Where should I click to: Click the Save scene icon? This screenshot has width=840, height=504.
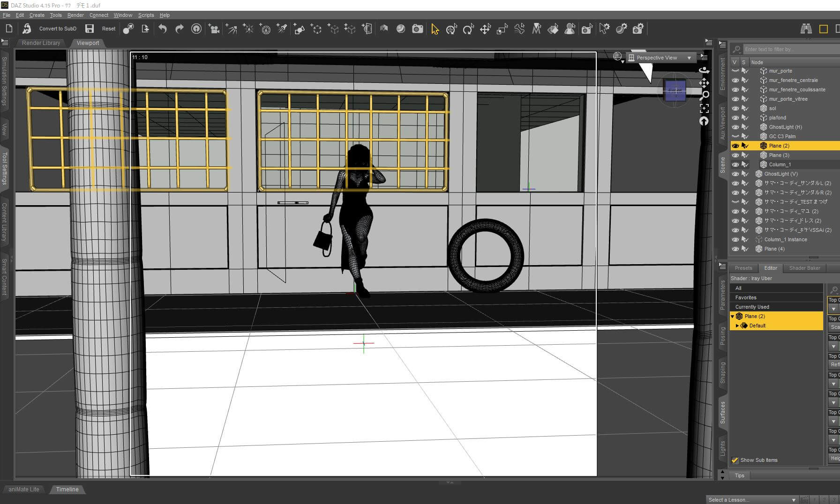pos(90,29)
